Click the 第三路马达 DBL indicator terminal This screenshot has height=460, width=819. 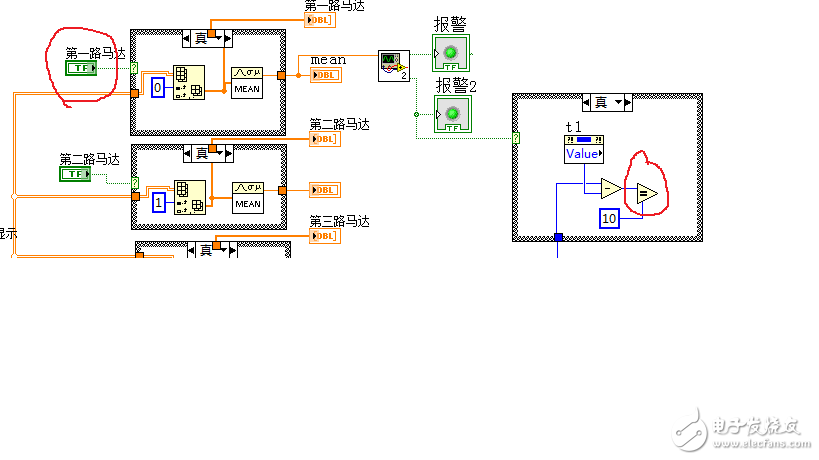325,236
